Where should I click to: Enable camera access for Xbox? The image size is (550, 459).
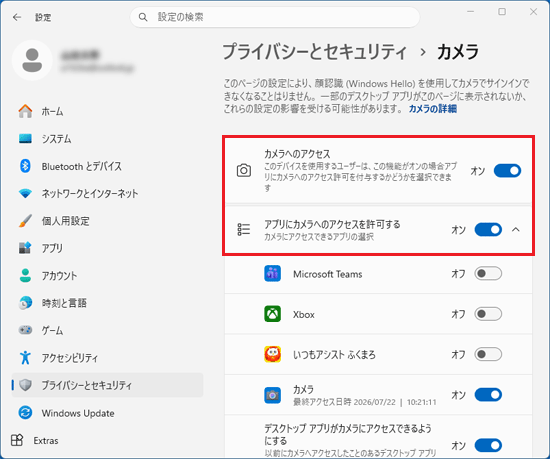tap(488, 314)
